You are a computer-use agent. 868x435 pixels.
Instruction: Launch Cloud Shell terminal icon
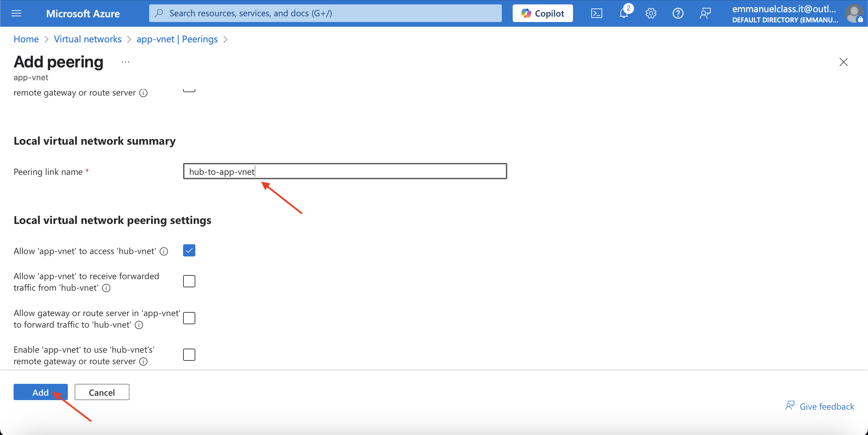pyautogui.click(x=597, y=13)
